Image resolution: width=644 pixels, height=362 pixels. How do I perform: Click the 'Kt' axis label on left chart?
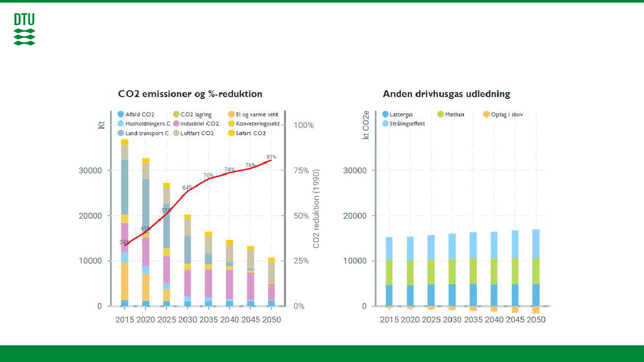102,125
